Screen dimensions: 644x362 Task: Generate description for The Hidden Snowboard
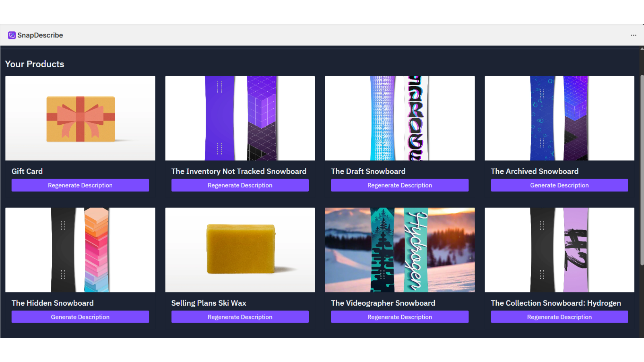pos(80,317)
